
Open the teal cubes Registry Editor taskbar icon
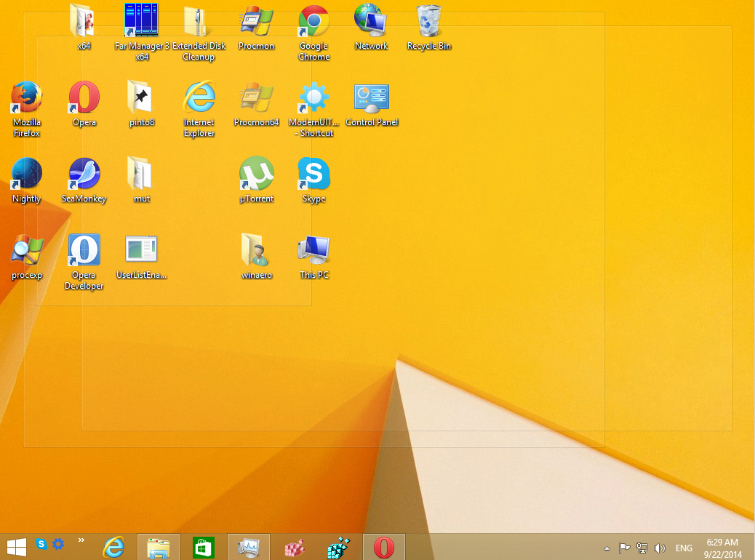pyautogui.click(x=339, y=547)
